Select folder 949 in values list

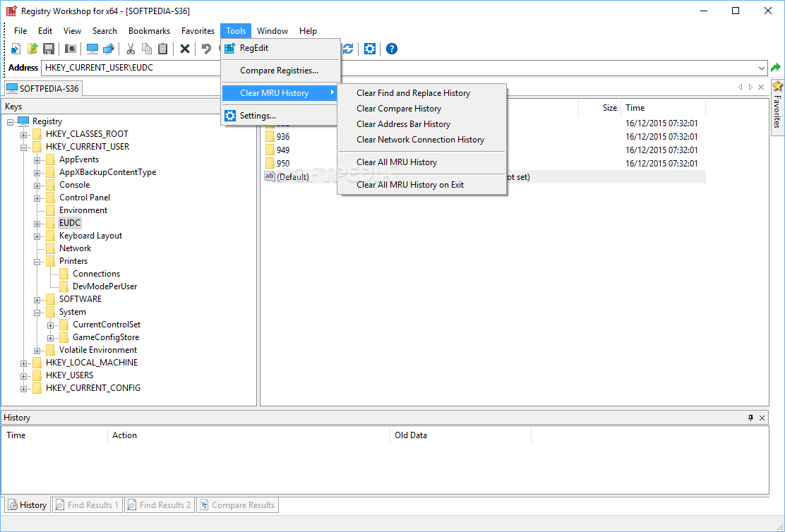(x=283, y=150)
